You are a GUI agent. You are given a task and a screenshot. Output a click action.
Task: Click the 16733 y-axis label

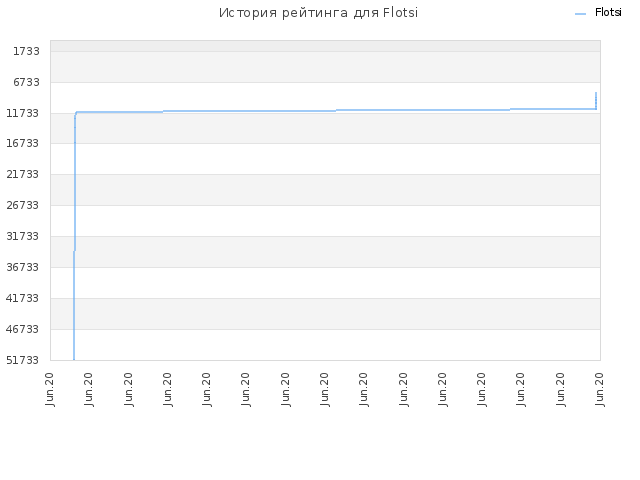point(22,143)
